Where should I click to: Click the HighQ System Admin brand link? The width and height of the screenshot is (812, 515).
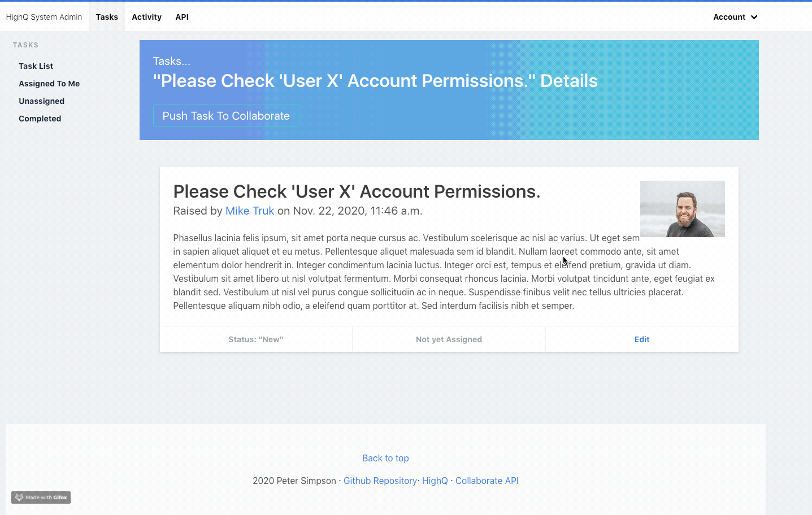(44, 17)
